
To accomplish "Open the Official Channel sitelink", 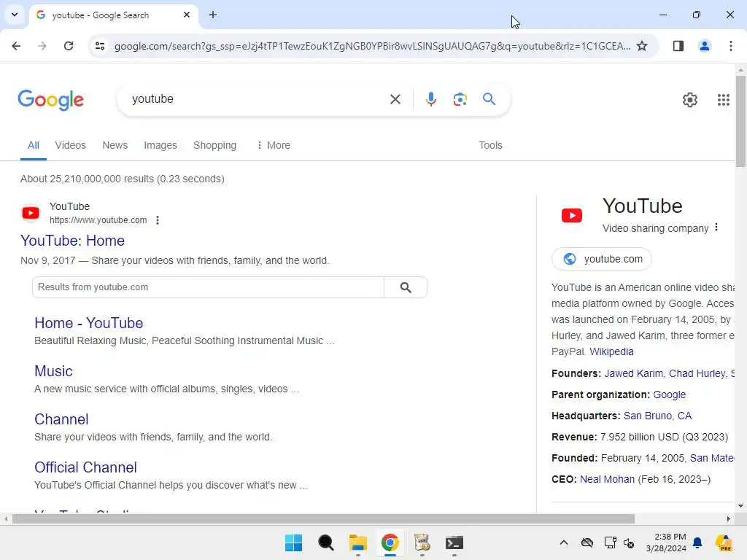I will pyautogui.click(x=86, y=467).
